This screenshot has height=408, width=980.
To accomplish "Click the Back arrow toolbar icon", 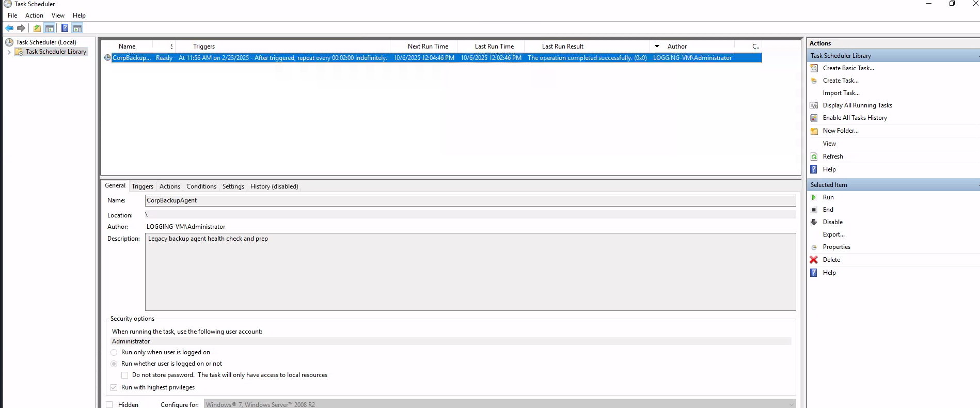I will (9, 28).
